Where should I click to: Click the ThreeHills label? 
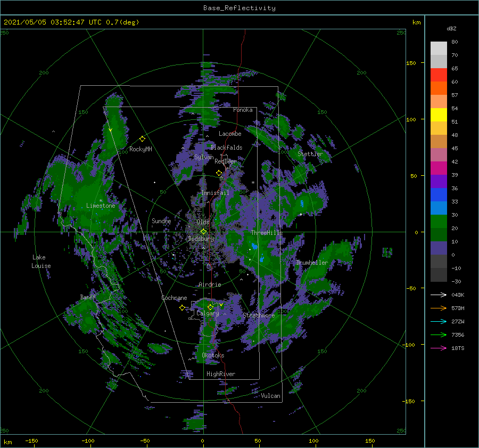tap(267, 233)
